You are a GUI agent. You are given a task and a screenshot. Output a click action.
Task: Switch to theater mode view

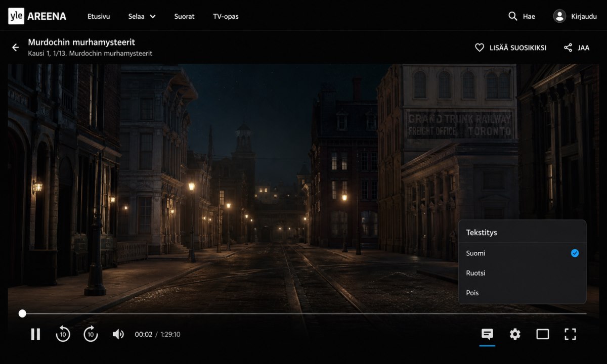[x=543, y=334]
